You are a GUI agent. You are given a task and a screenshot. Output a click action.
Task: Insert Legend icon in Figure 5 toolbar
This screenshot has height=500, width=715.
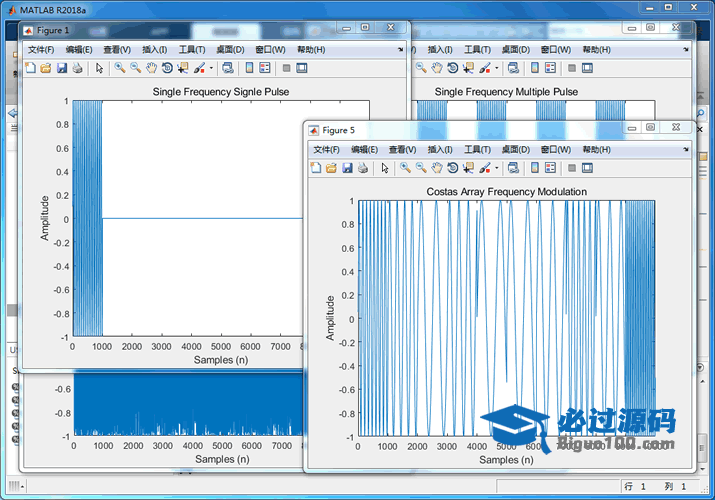coord(550,168)
